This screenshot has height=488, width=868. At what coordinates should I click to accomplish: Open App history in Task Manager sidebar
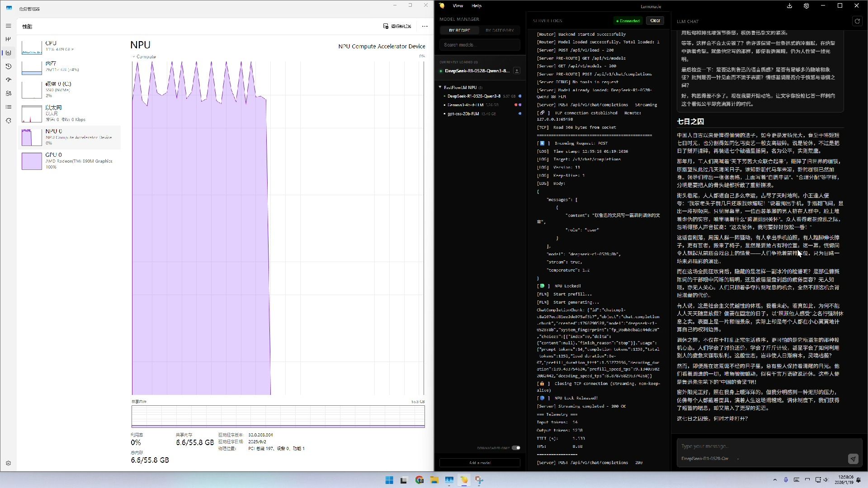[8, 66]
